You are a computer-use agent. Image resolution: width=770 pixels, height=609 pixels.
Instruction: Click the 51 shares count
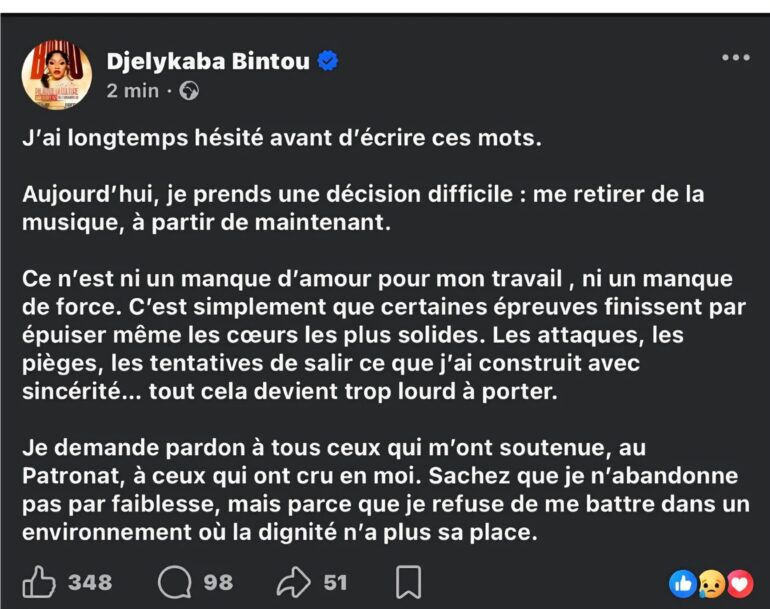point(336,582)
